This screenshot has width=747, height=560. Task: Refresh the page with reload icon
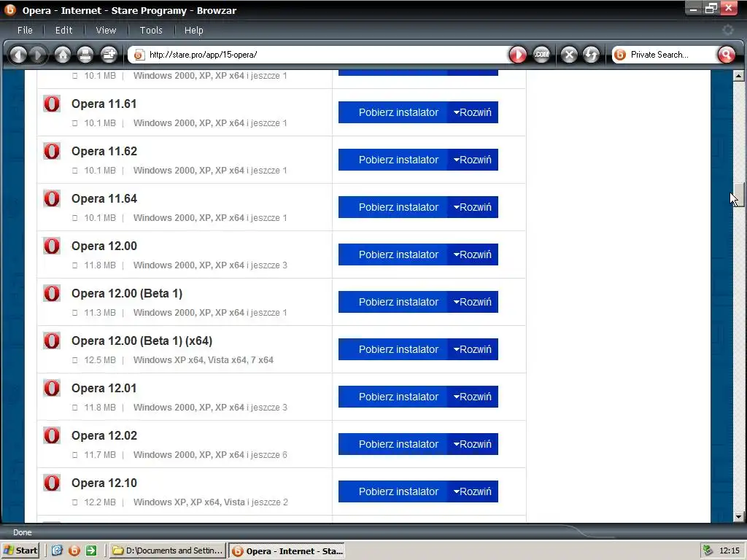(x=591, y=55)
